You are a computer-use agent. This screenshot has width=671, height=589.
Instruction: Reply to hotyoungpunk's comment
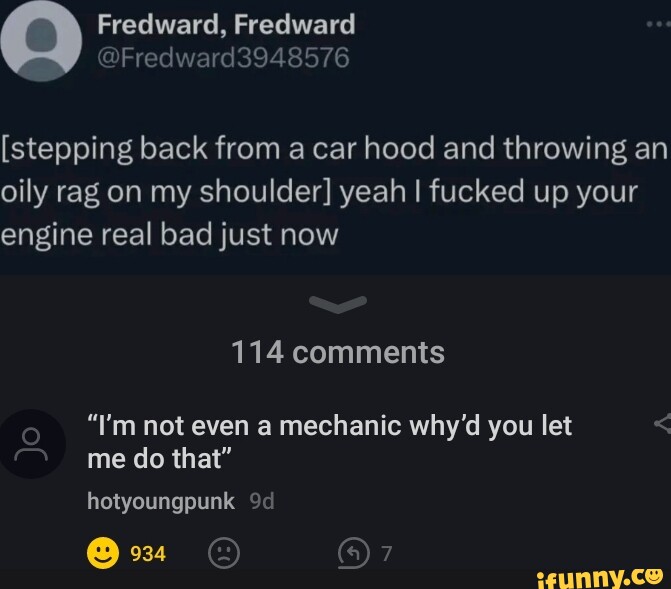click(x=353, y=553)
